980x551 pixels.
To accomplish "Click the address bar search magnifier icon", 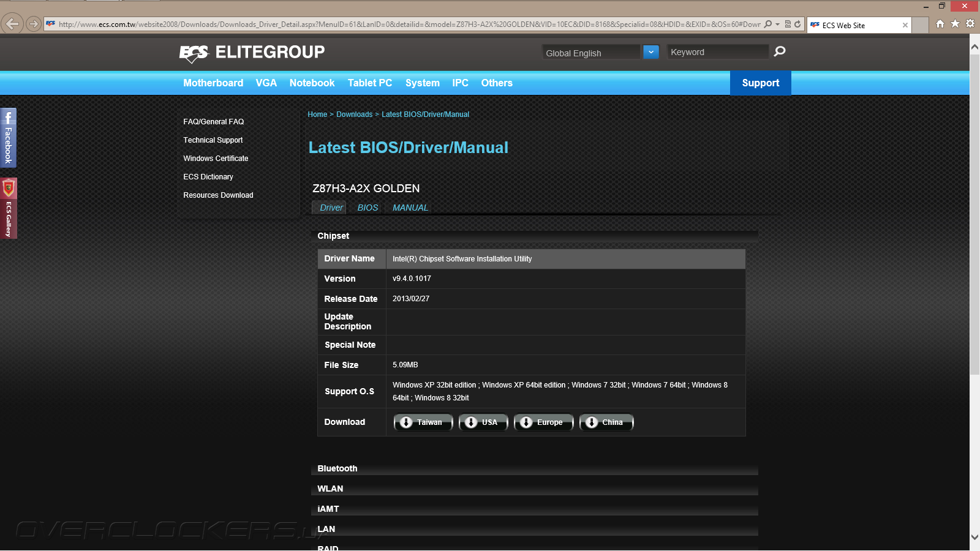I will pyautogui.click(x=768, y=24).
